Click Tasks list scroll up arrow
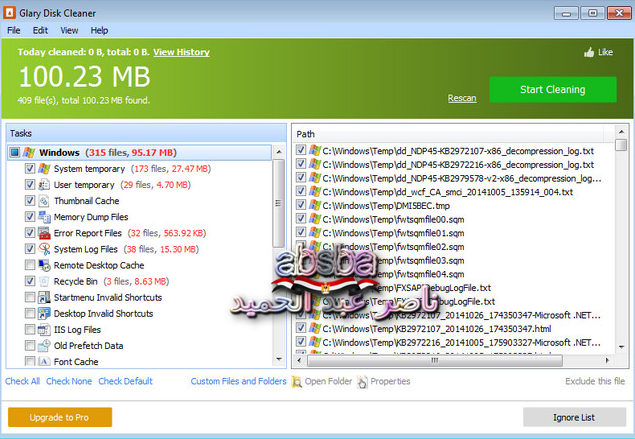 point(279,152)
